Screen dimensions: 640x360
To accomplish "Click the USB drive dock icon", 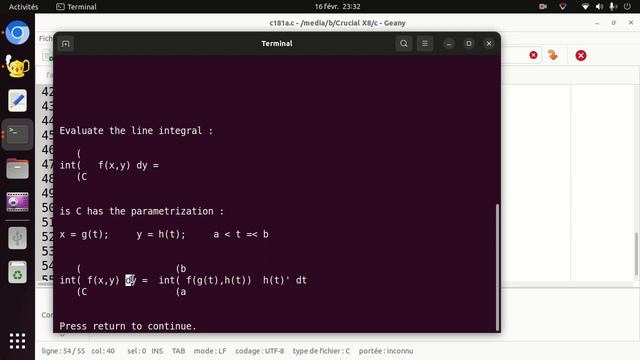I will 17,238.
